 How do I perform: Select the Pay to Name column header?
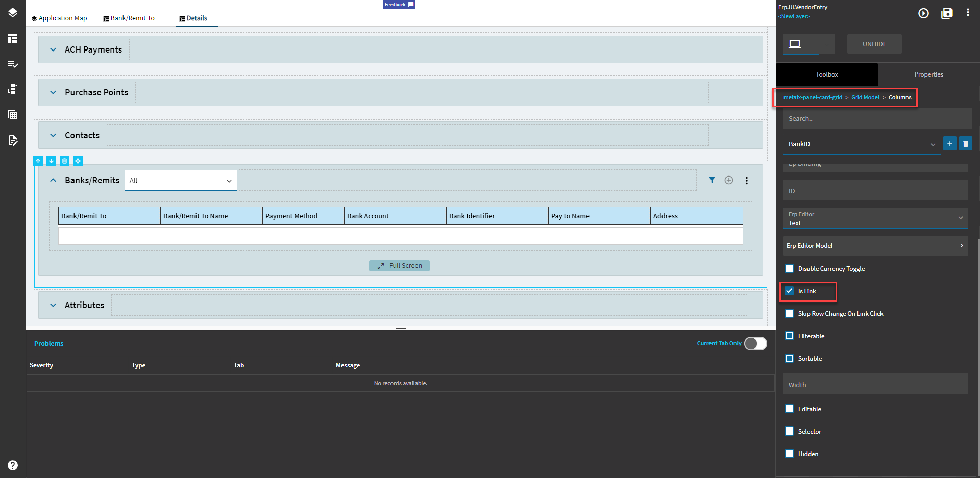[x=599, y=216]
